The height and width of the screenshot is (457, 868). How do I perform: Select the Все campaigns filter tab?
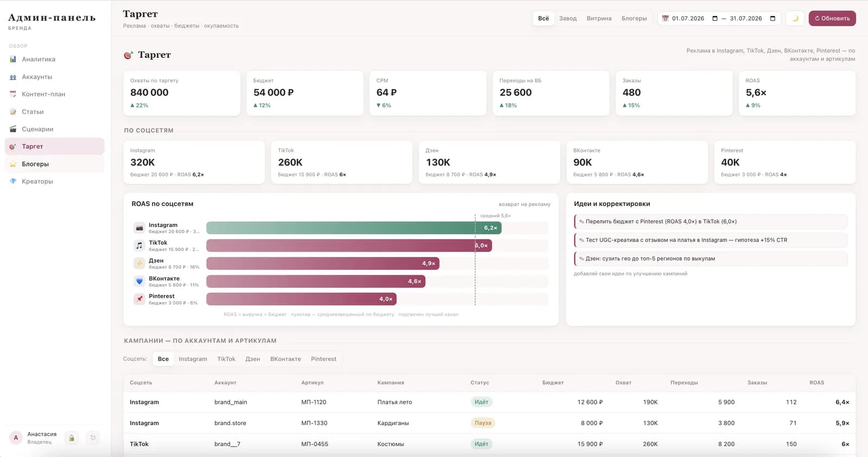(x=163, y=359)
